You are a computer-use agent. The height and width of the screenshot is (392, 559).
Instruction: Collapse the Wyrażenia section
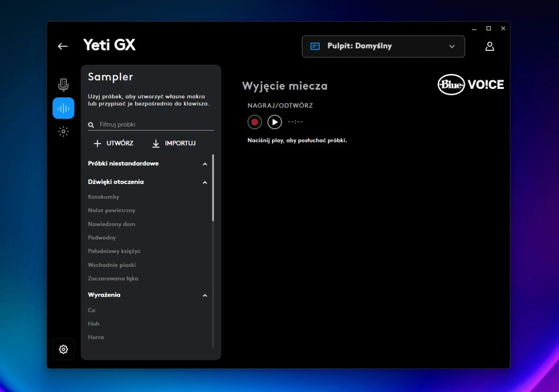coord(205,295)
